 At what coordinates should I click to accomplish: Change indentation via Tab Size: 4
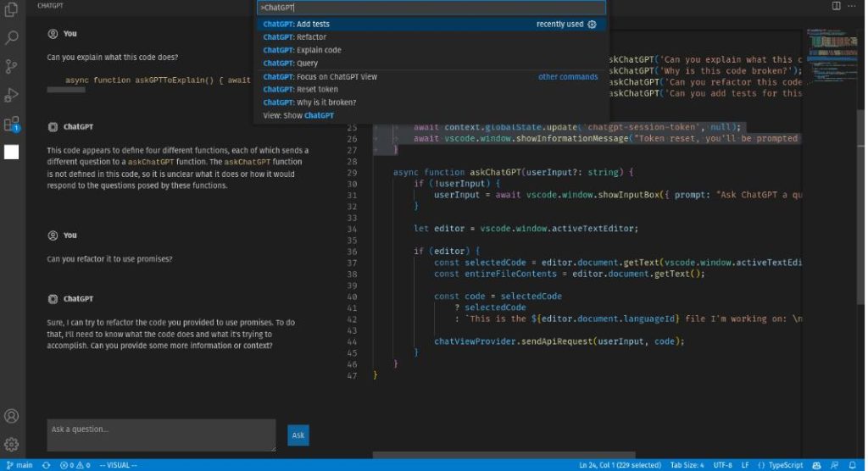pos(687,465)
